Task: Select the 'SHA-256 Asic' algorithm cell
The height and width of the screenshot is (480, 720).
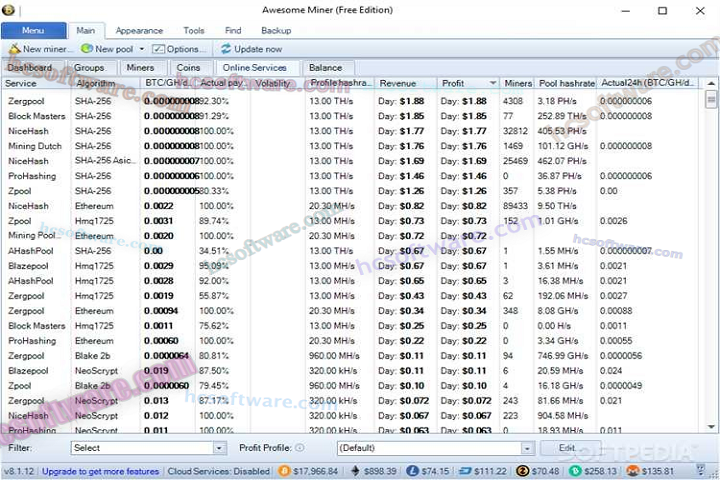Action: pyautogui.click(x=105, y=161)
